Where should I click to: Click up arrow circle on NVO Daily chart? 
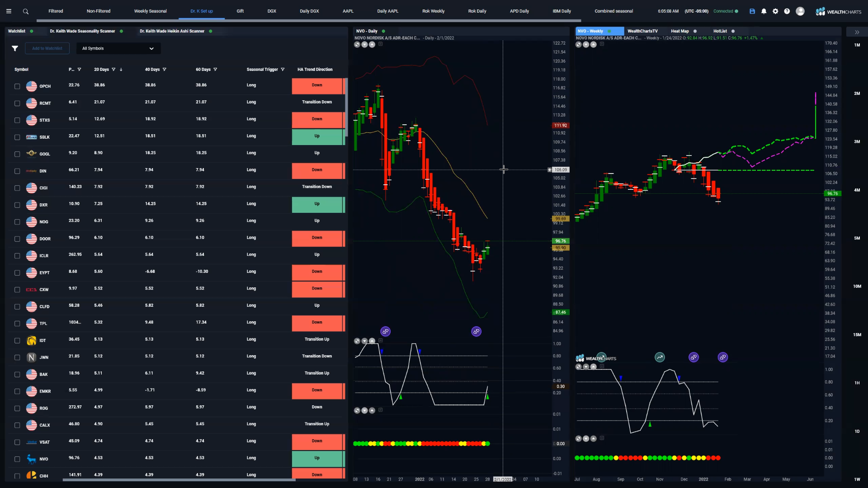point(372,44)
